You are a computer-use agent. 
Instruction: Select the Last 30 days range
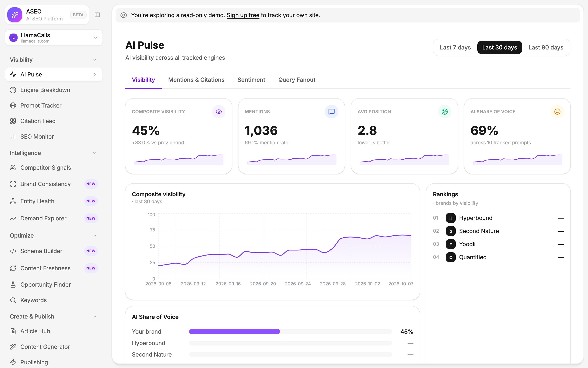pos(500,47)
